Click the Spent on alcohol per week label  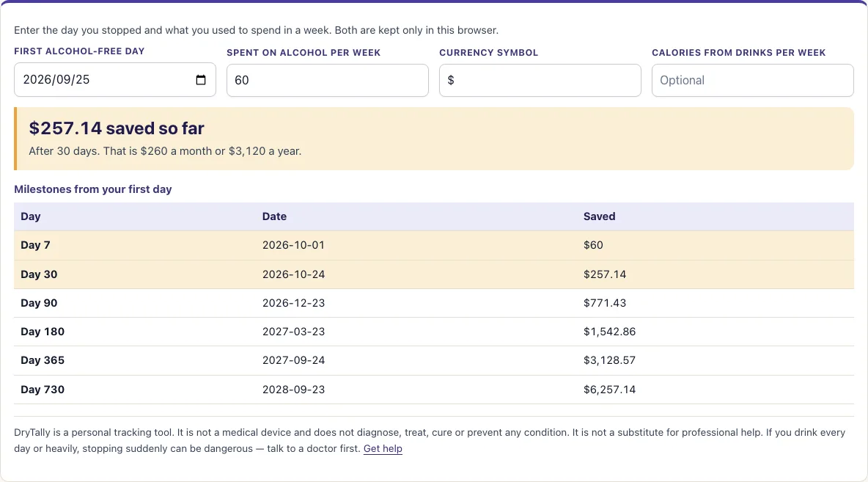pyautogui.click(x=304, y=53)
